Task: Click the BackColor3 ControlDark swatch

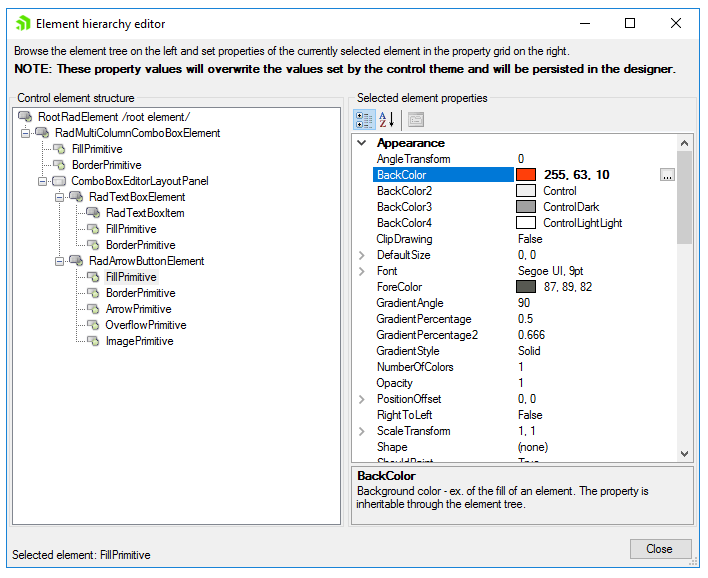Action: click(526, 207)
